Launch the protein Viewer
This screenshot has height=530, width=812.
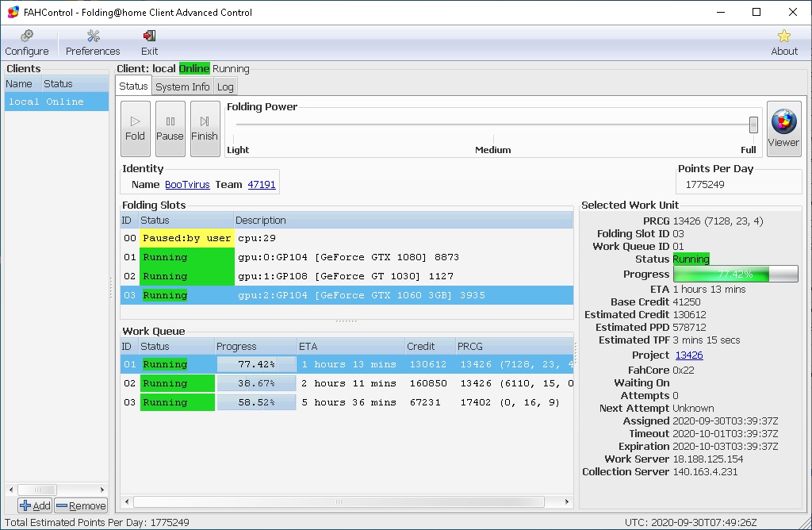coord(783,129)
